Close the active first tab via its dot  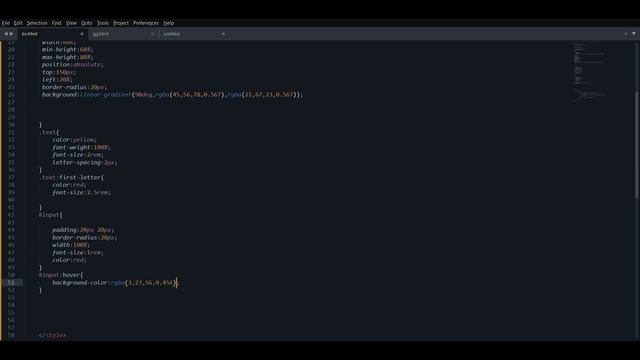pos(82,34)
